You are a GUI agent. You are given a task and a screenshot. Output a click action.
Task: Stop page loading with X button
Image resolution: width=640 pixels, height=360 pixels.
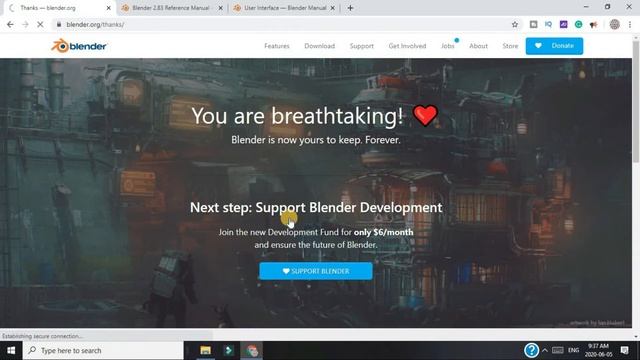(40, 24)
